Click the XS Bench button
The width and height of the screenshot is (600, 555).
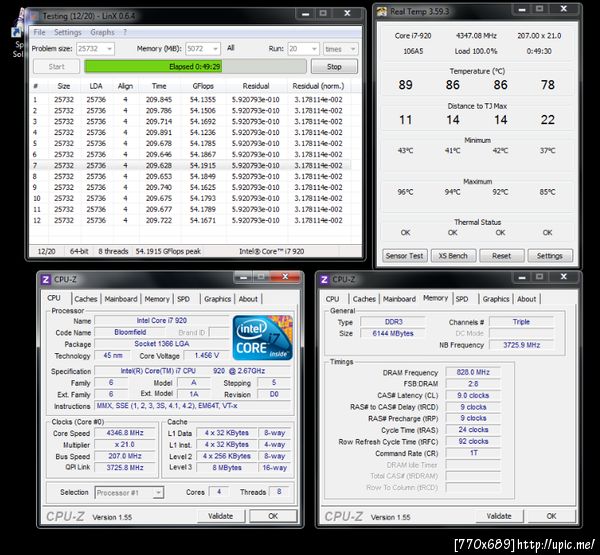(x=453, y=256)
